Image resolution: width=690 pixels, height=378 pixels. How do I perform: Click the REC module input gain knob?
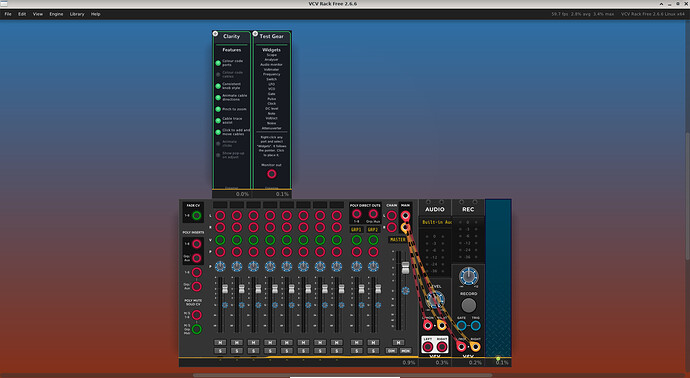click(468, 276)
